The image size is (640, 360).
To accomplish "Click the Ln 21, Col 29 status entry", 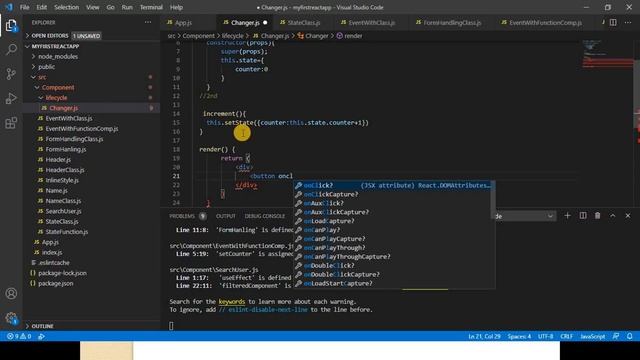I will point(484,336).
